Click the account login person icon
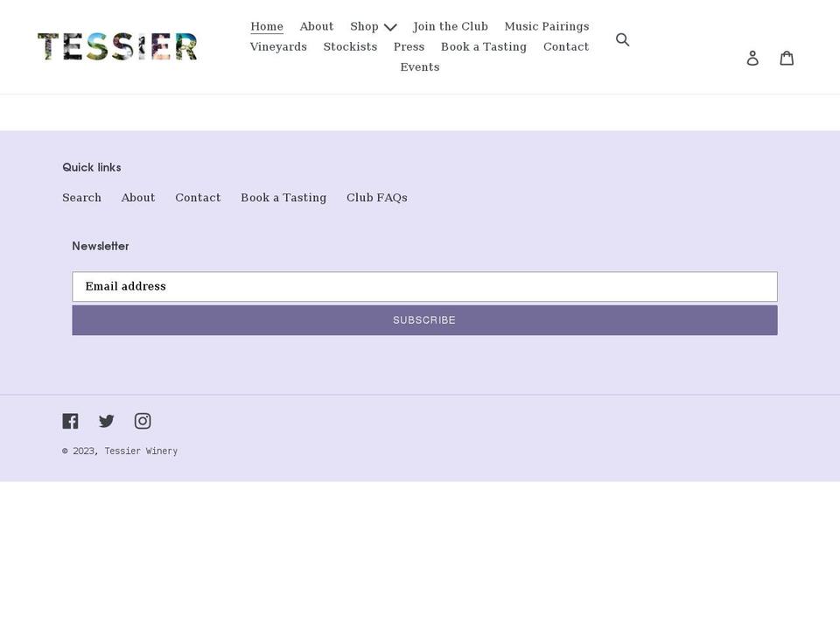The image size is (840, 630). point(752,58)
